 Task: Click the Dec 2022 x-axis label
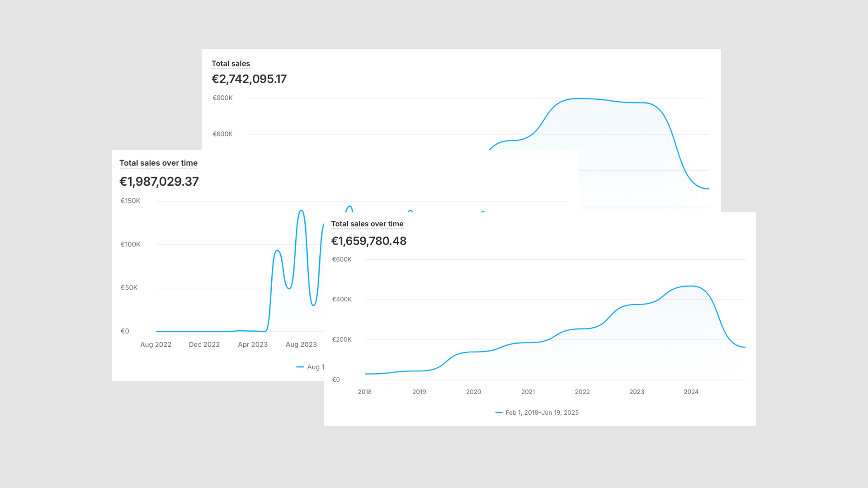204,345
